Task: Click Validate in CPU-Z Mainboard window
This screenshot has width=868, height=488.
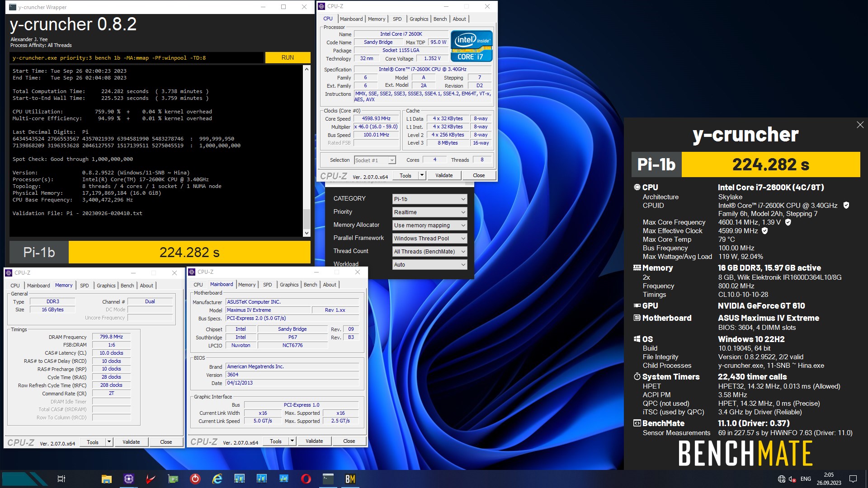Action: (x=314, y=441)
